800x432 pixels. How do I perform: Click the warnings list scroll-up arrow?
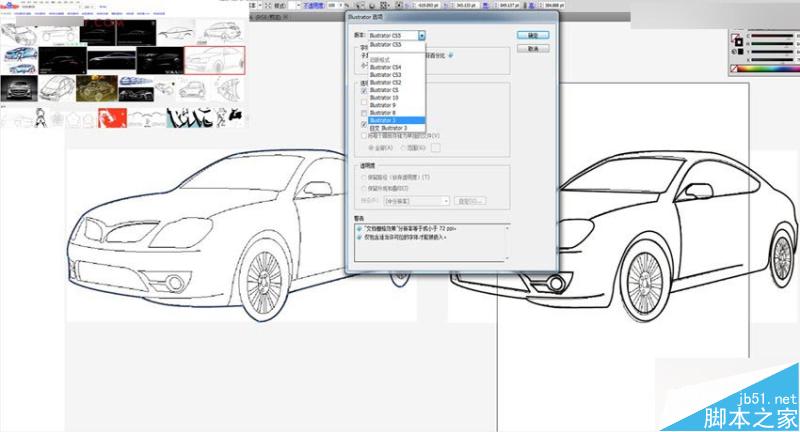click(x=507, y=228)
